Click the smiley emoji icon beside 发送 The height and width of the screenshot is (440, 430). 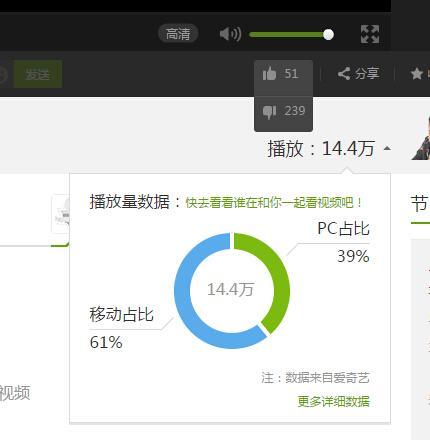tap(2, 74)
